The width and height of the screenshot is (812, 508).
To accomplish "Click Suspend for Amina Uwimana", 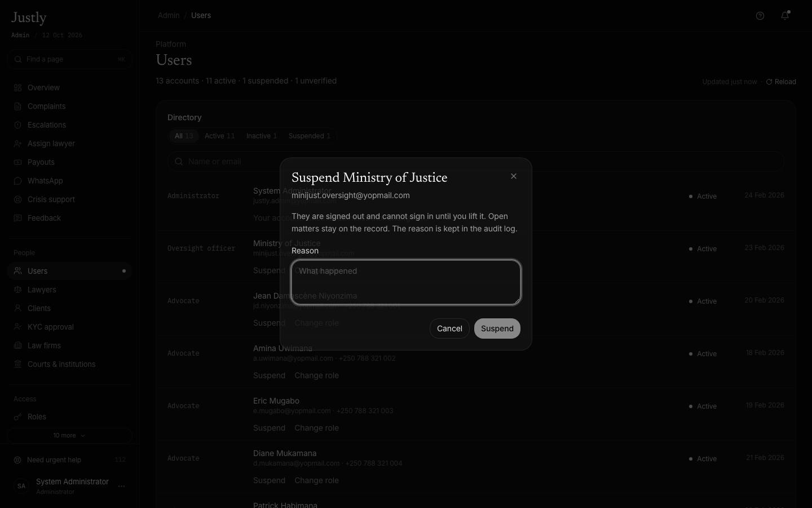I will pos(269,375).
